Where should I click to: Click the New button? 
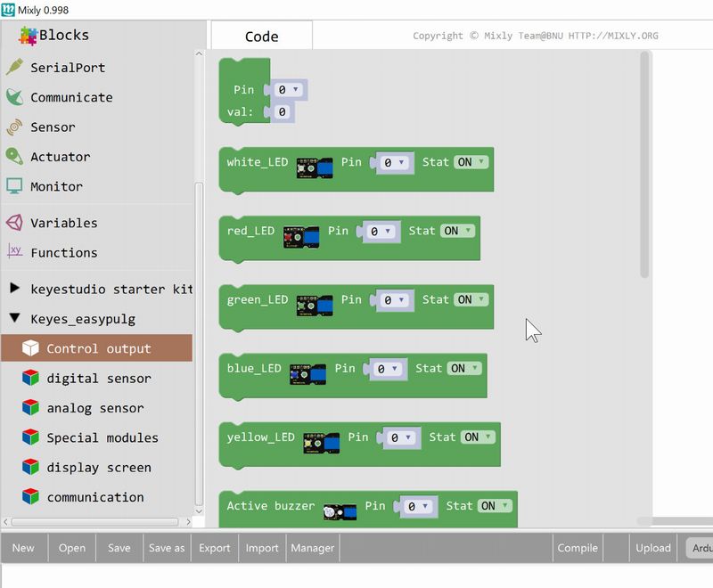point(23,548)
